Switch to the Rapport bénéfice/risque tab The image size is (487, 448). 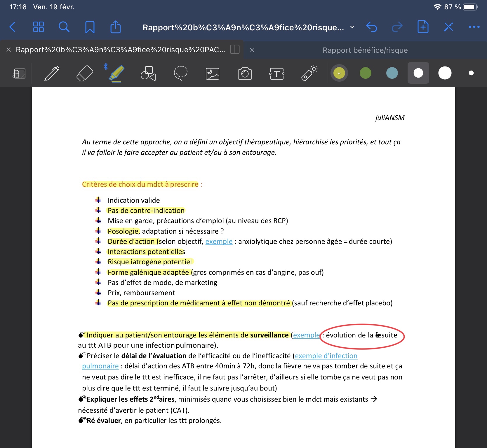365,50
